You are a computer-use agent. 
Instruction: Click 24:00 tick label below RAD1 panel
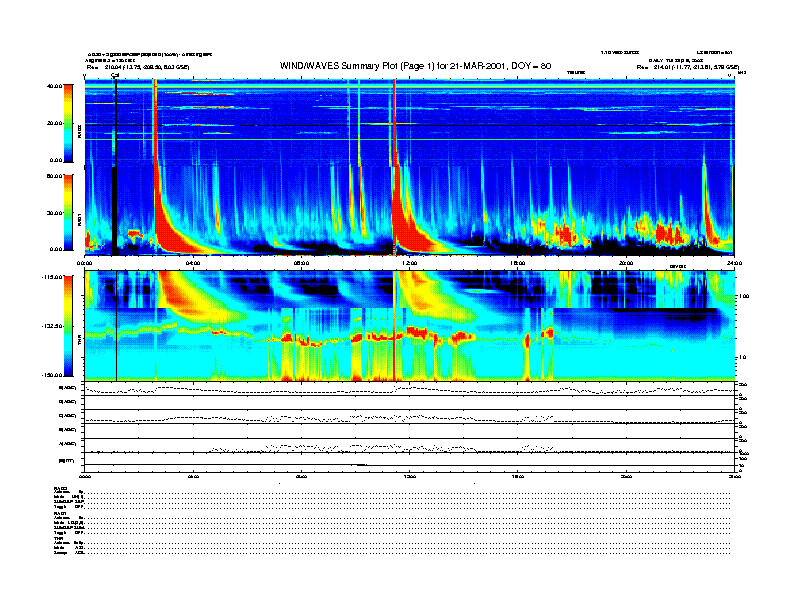click(734, 263)
